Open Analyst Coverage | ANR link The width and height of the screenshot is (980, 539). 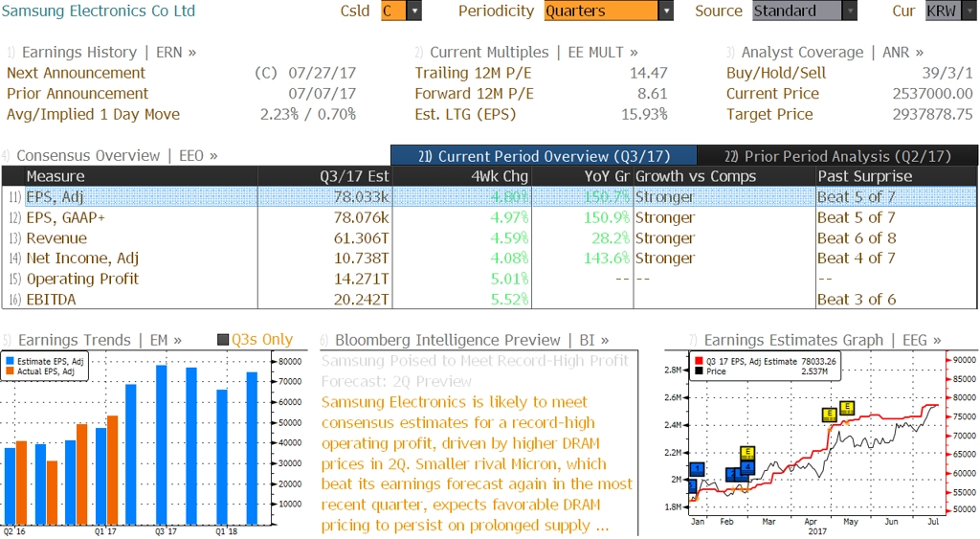pos(832,52)
